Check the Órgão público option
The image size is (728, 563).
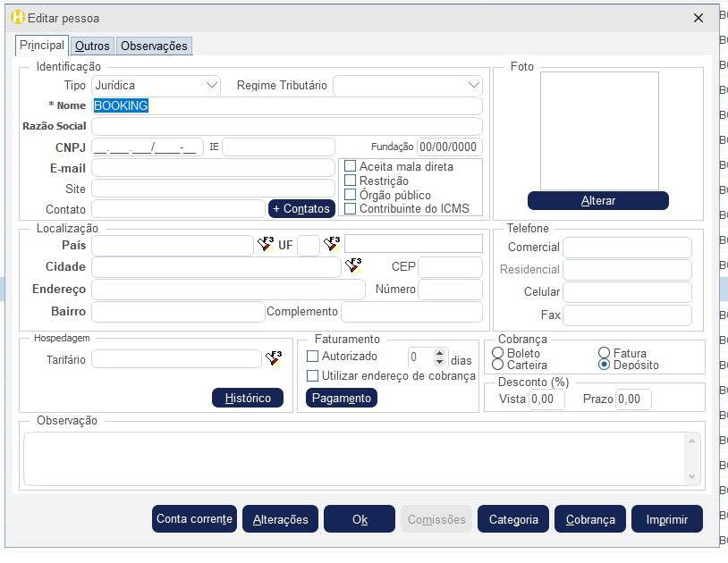pos(351,195)
